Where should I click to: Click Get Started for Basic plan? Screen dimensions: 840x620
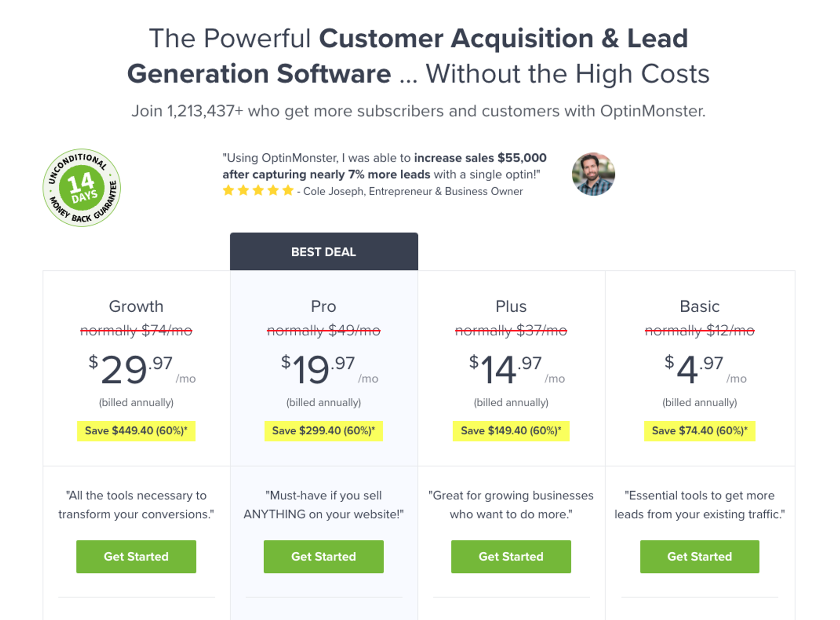coord(699,557)
